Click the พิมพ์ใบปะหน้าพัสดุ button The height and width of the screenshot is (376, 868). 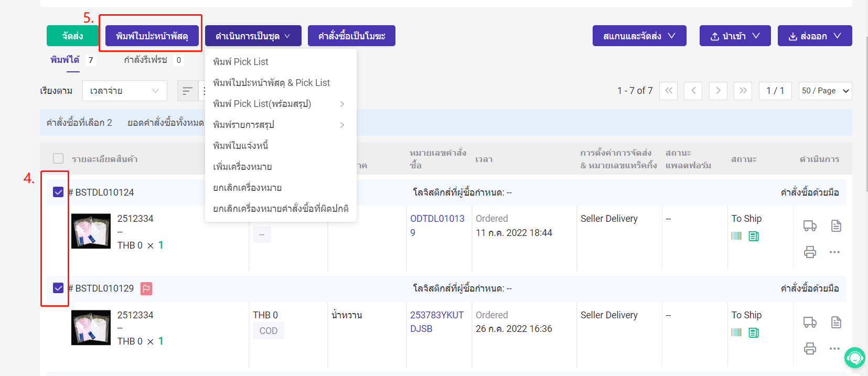(152, 36)
